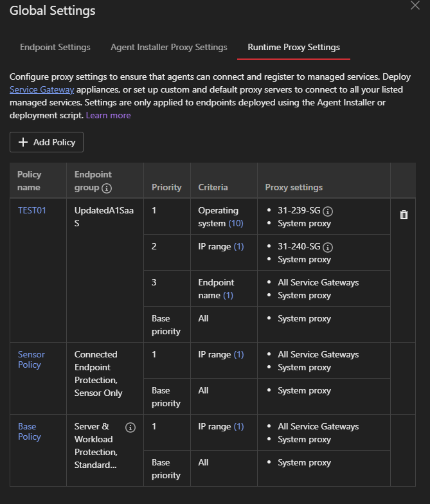The image size is (430, 504).
Task: Click info icon beside Server & Workload Protection
Action: point(130,428)
